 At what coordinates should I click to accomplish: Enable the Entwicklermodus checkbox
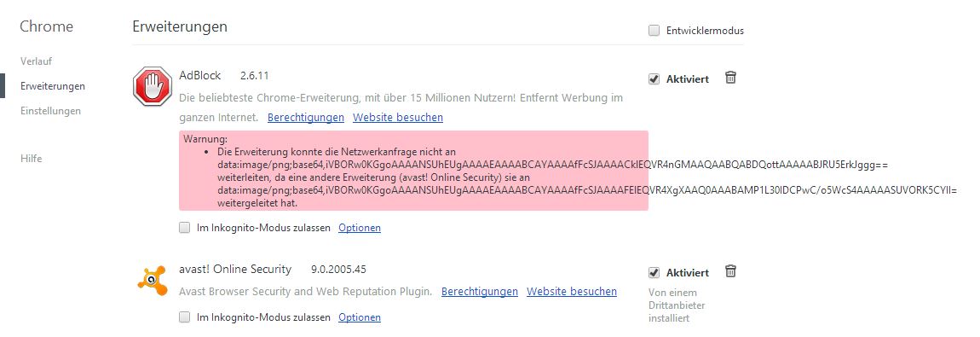(654, 31)
